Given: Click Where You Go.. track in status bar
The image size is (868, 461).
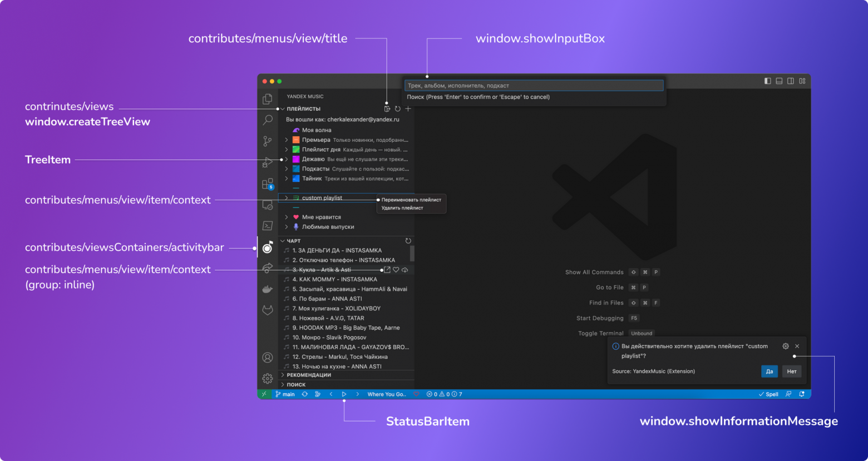Looking at the screenshot, I should [x=387, y=394].
